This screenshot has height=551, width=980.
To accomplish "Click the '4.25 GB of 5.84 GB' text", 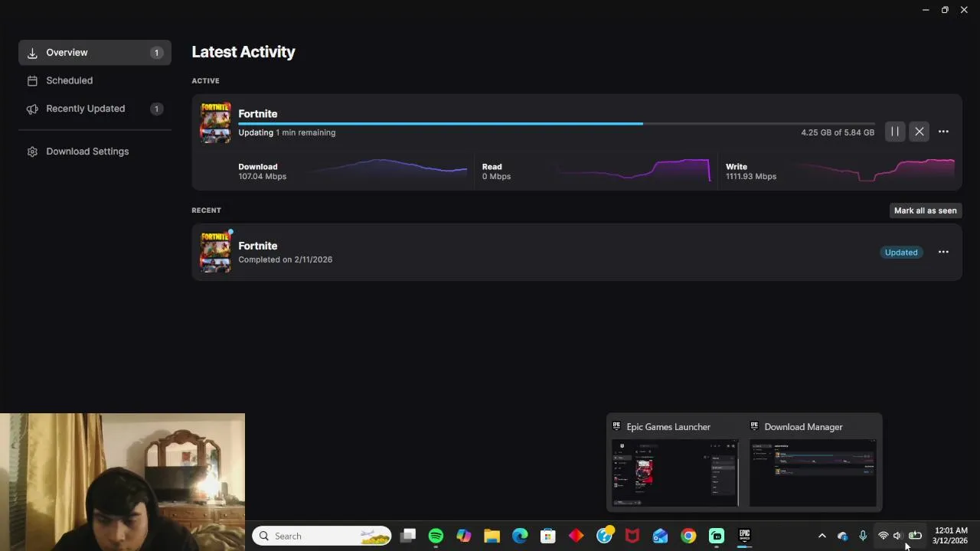I will point(838,132).
